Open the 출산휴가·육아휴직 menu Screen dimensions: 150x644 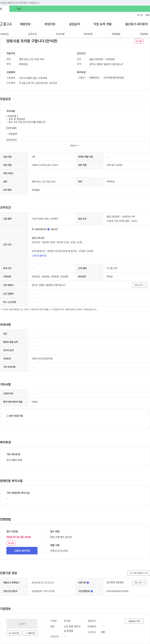[x=136, y=24]
